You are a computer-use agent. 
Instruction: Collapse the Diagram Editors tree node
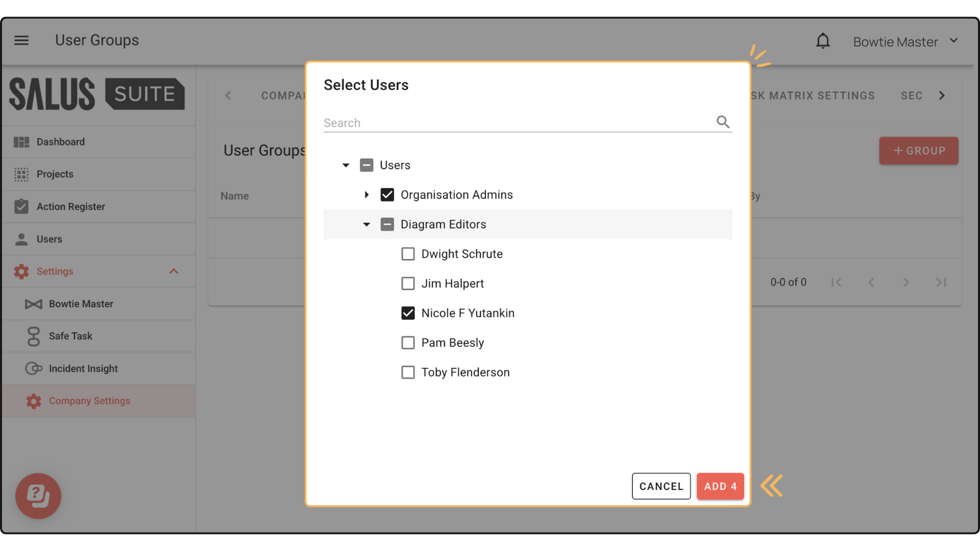pyautogui.click(x=366, y=224)
